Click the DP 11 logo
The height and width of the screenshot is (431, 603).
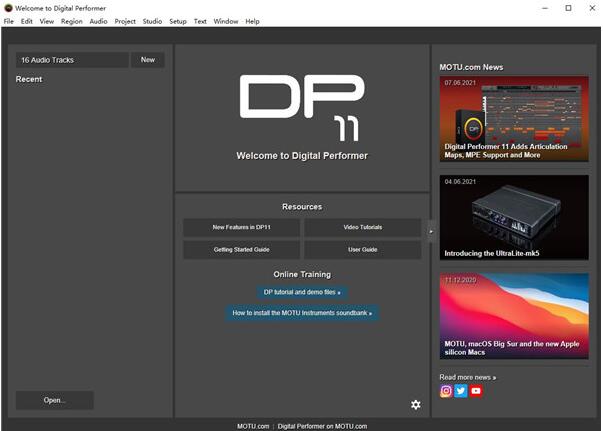click(302, 108)
